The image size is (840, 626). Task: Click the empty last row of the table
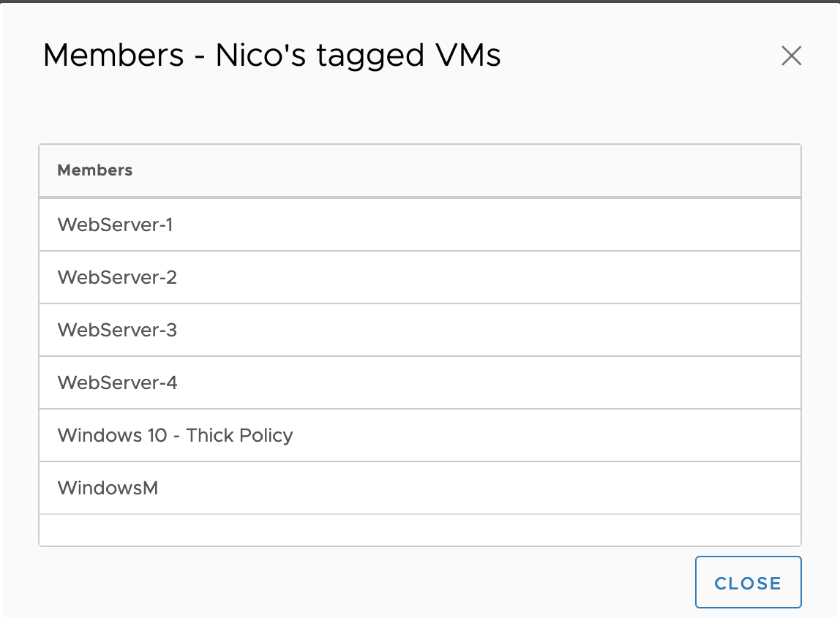point(419,529)
